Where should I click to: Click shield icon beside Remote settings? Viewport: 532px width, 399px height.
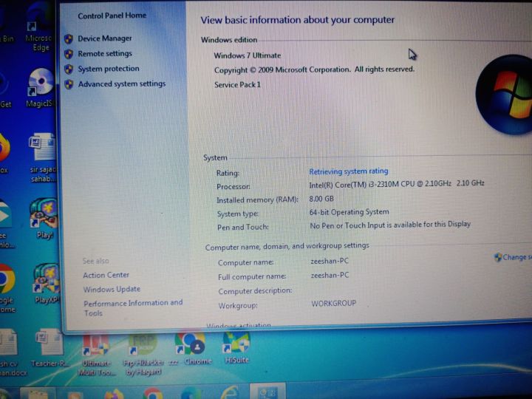tap(69, 54)
